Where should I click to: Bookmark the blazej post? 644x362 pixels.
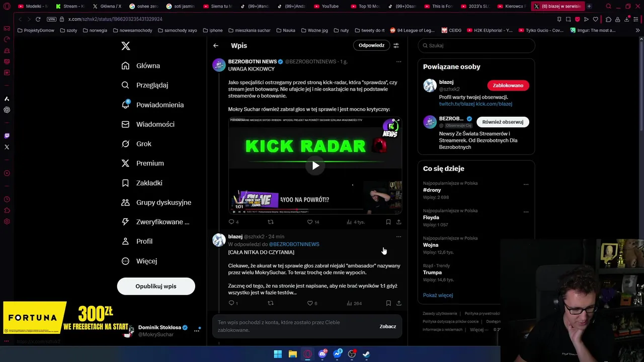click(388, 303)
